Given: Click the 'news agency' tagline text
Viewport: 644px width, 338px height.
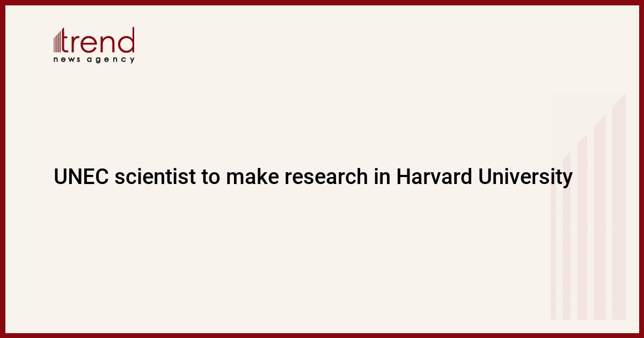Looking at the screenshot, I should (x=94, y=60).
